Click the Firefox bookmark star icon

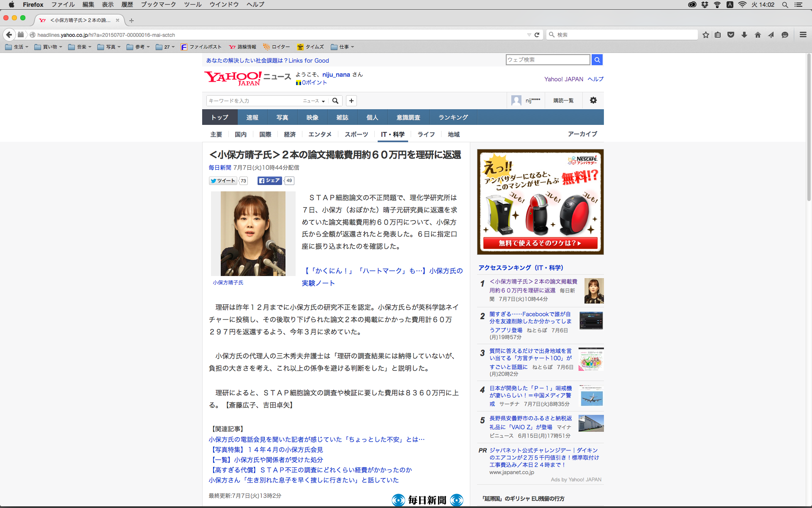pos(705,35)
